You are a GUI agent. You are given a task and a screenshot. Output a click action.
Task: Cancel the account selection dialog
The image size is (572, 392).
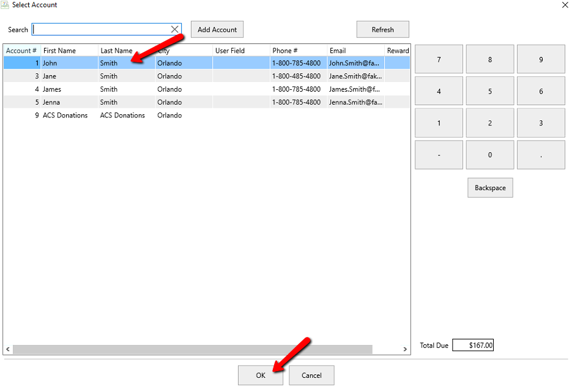click(x=311, y=375)
